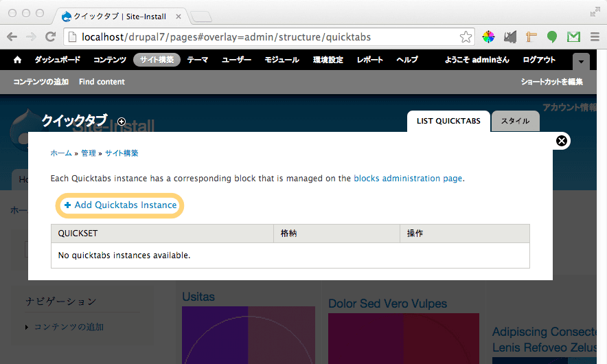The height and width of the screenshot is (364, 607).
Task: Collapse the shortcut drawer with the arrow toggle
Action: pyautogui.click(x=581, y=62)
